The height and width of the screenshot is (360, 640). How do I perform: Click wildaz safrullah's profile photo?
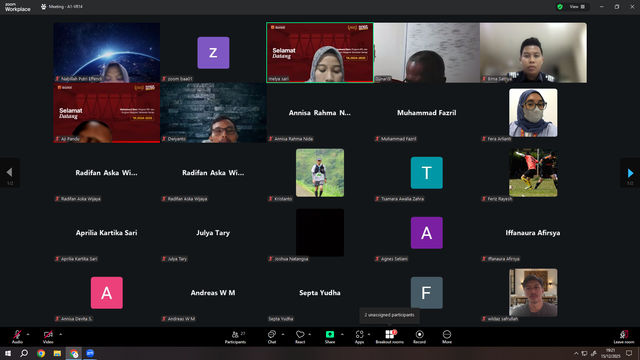[x=533, y=293]
